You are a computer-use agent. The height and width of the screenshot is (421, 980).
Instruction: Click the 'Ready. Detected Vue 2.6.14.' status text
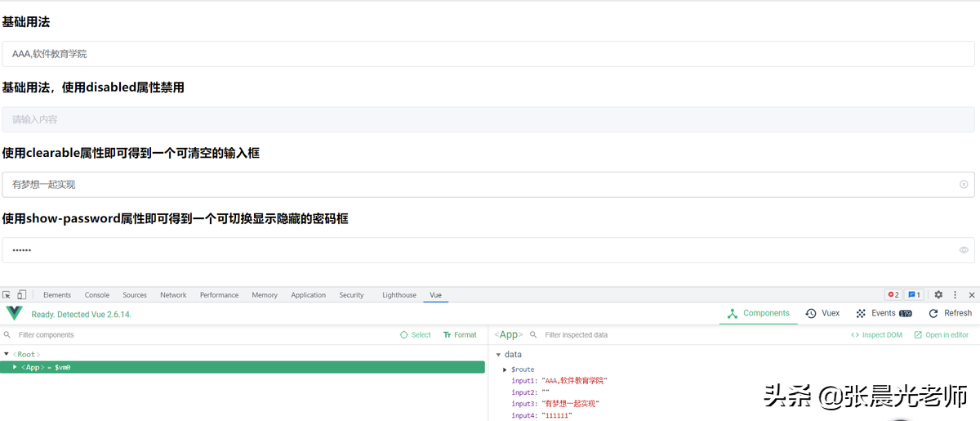pos(82,314)
